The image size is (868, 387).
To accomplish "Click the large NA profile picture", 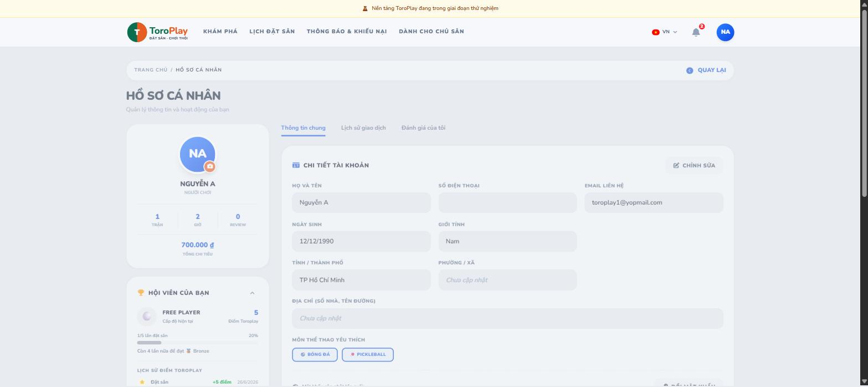I will [x=197, y=154].
